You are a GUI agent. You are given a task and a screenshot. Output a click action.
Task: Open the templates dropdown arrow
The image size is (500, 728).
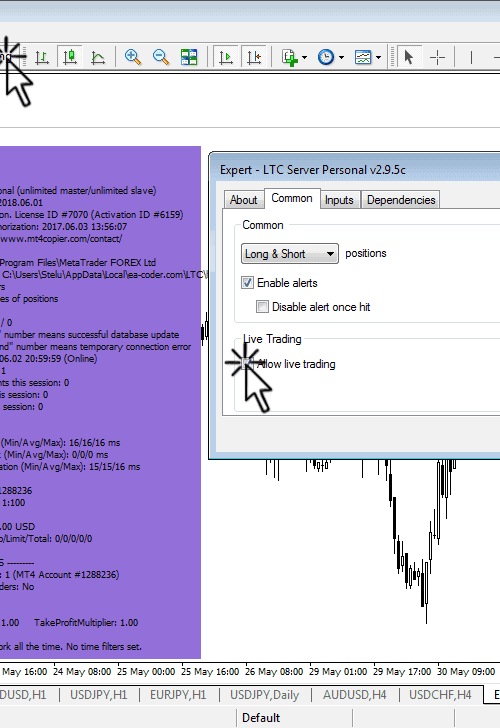378,58
